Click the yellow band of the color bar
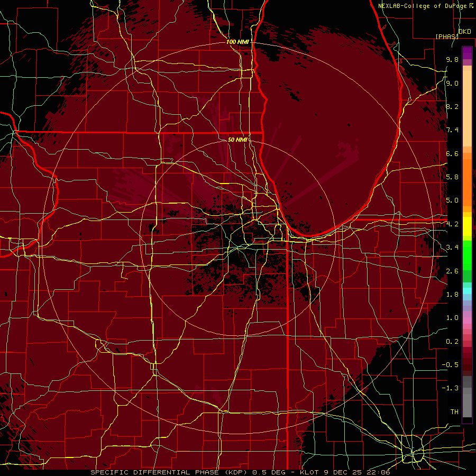 pyautogui.click(x=467, y=226)
